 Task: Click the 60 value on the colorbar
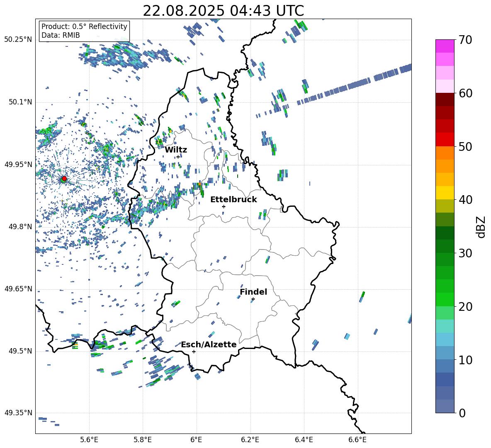465,93
